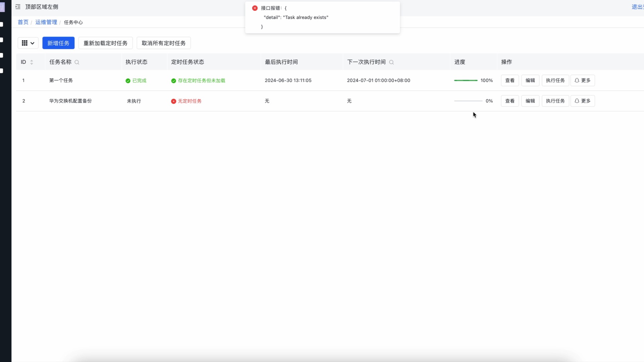Collapse the sidebar with the menu fold icon
The height and width of the screenshot is (362, 644).
[18, 7]
